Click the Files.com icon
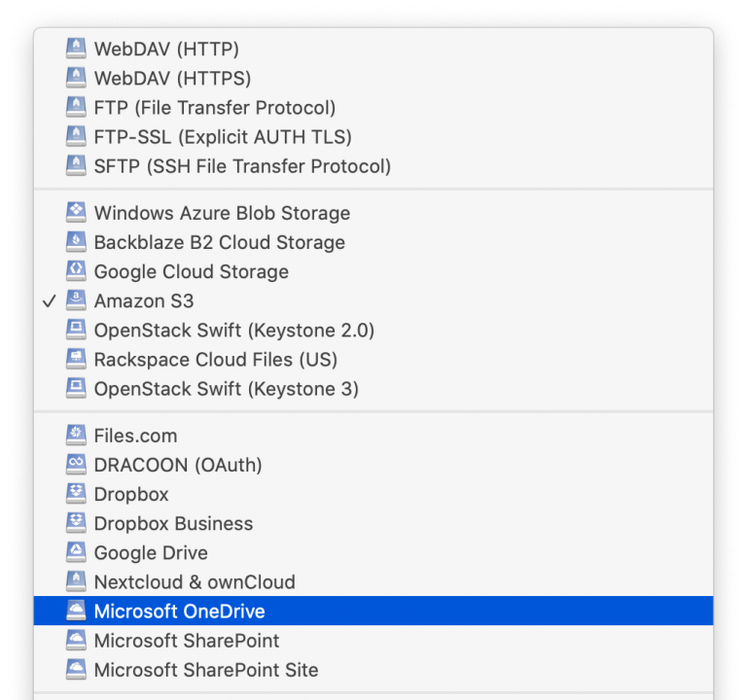This screenshot has width=747, height=700. coord(76,436)
